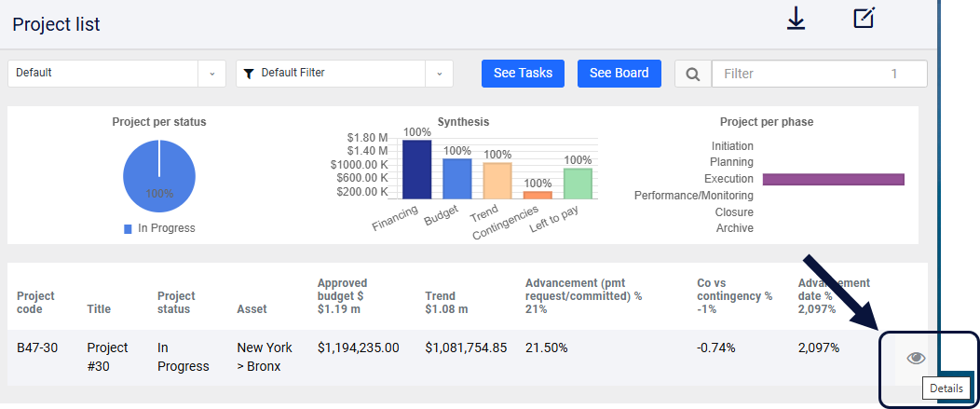Click the See Board button
Screen dimensions: 980x409
[619, 74]
